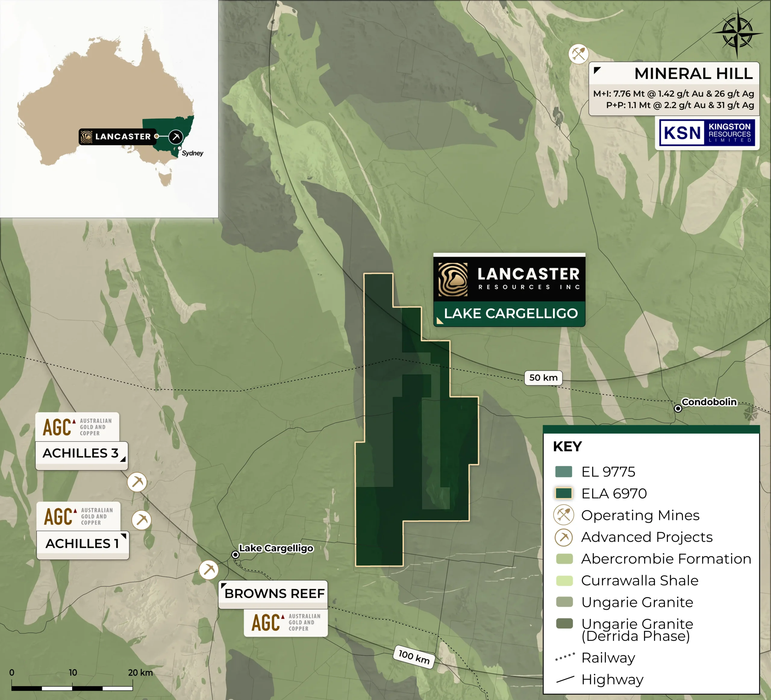
Task: Click the Advanced Projects legend icon
Action: pos(564,537)
